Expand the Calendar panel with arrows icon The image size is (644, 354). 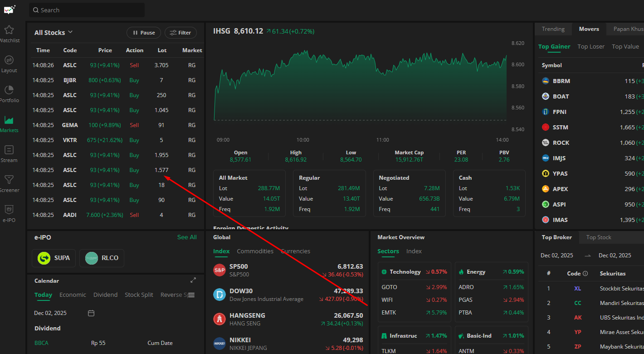(x=193, y=280)
